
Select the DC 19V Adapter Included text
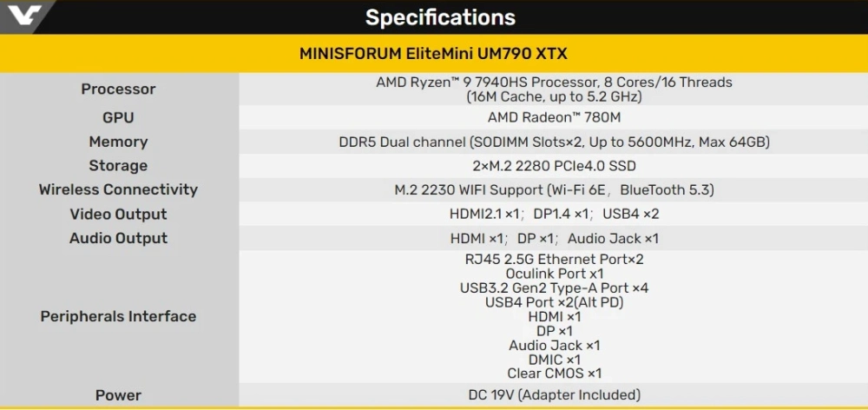click(554, 395)
